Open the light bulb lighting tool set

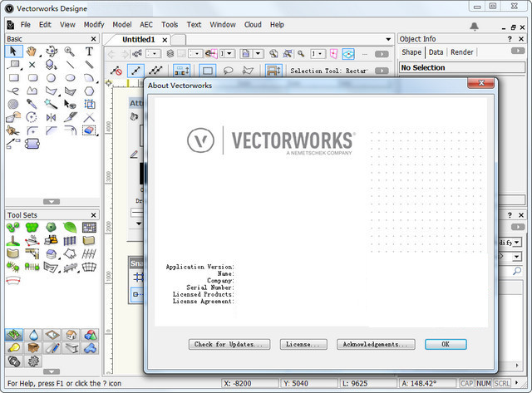pyautogui.click(x=14, y=348)
